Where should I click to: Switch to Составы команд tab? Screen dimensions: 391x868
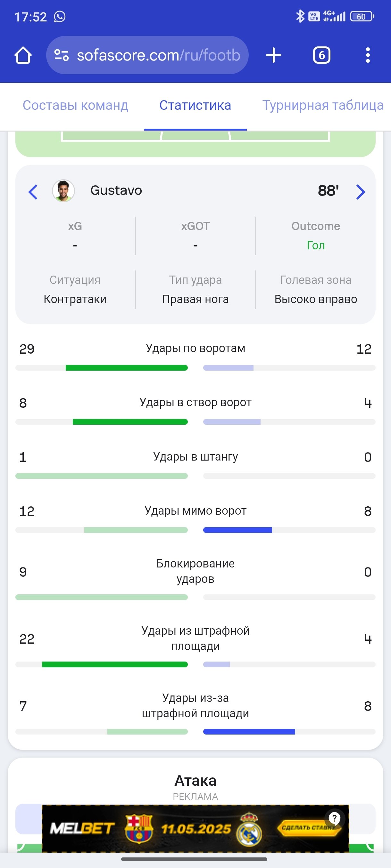75,105
